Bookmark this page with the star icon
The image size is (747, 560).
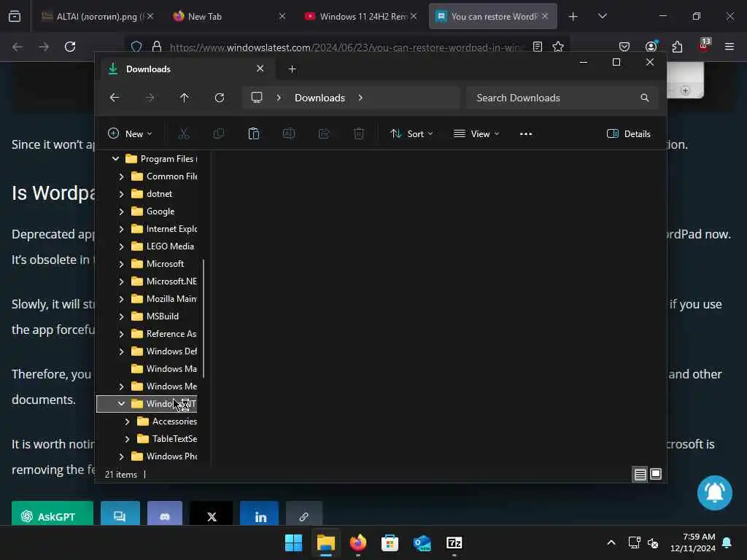(558, 47)
